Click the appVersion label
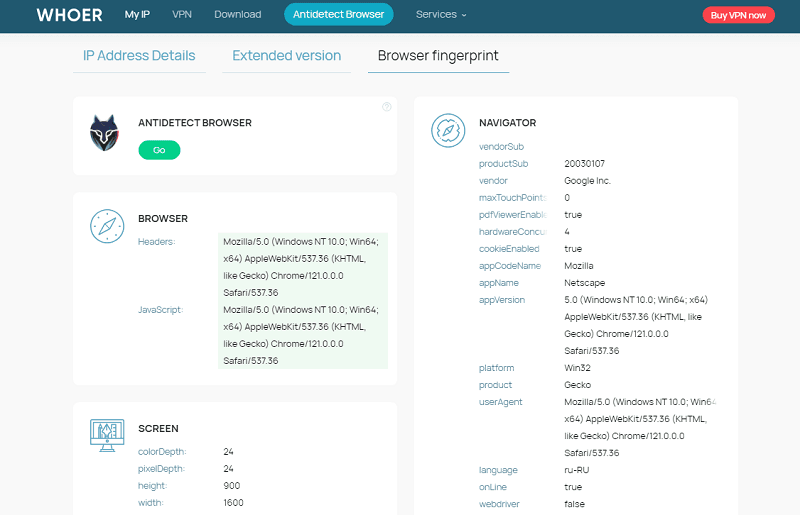The width and height of the screenshot is (800, 515). (x=502, y=300)
